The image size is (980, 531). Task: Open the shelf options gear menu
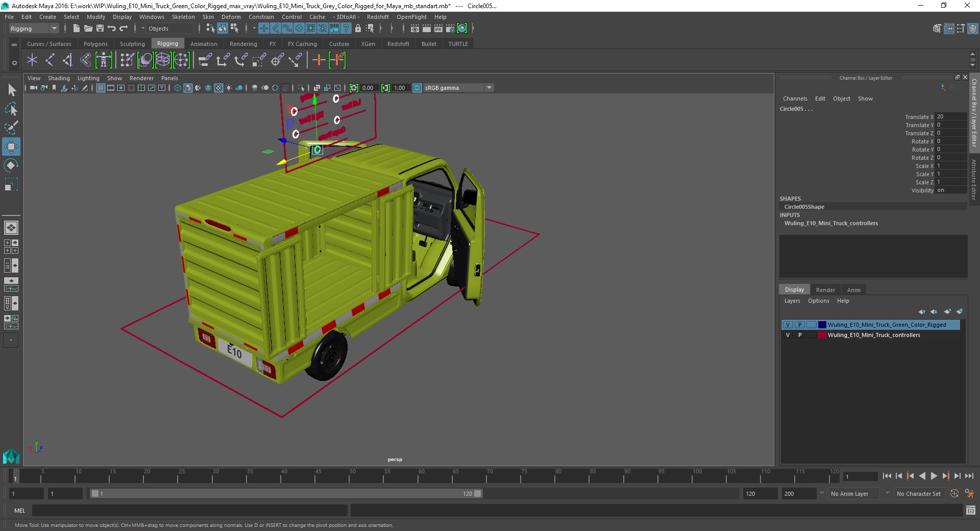[14, 63]
